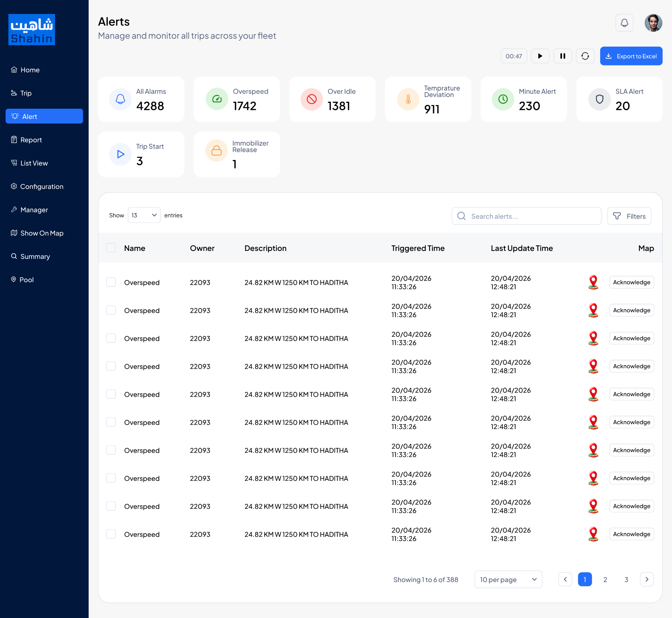
Task: Open List View from the sidebar
Action: pyautogui.click(x=44, y=163)
